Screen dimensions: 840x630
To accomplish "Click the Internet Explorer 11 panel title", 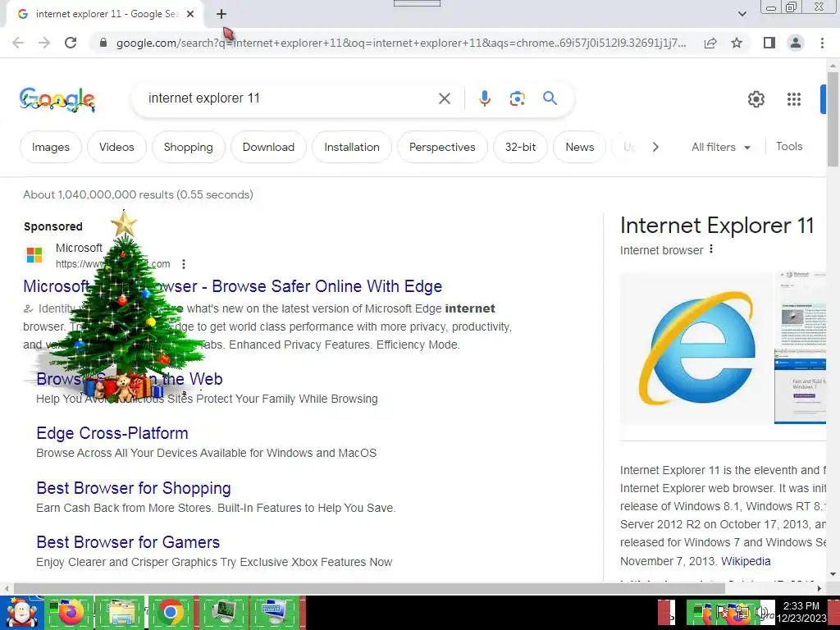I will [x=717, y=226].
